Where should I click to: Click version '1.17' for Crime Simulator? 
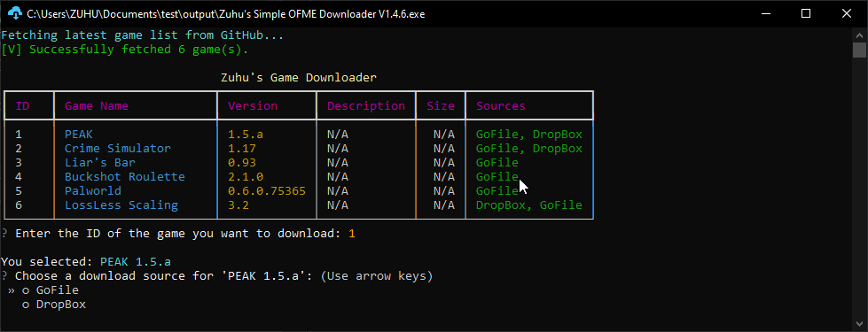point(242,149)
